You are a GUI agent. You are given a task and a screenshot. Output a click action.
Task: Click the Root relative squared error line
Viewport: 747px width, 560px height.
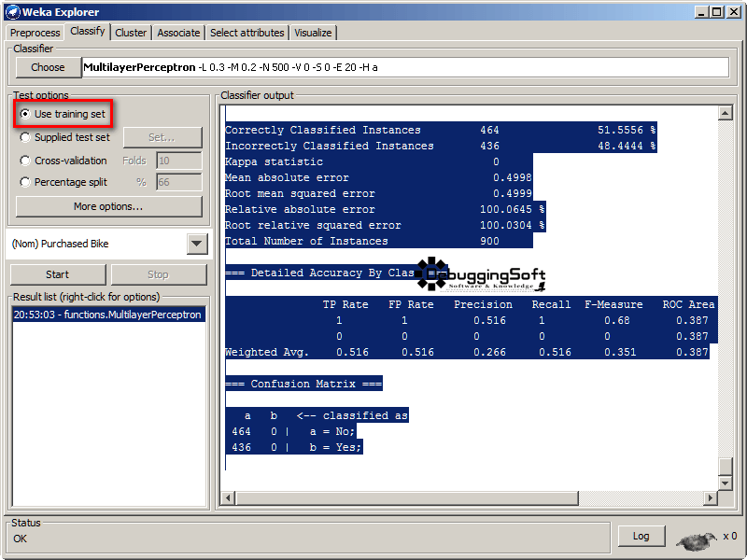386,225
